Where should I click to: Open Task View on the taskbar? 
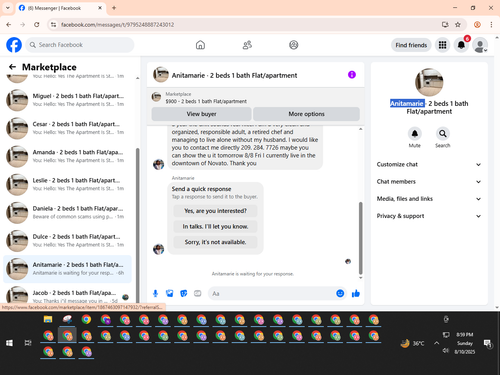28,343
